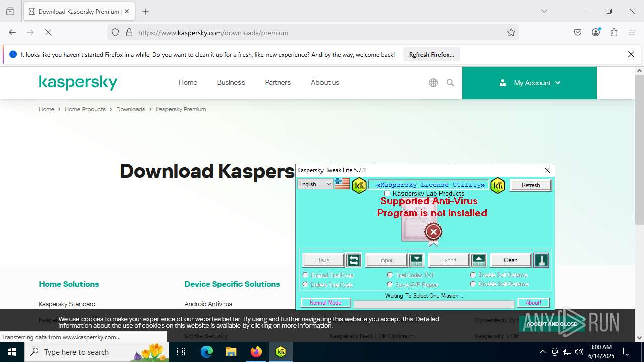
Task: Select the Enable Self-Defense radio button
Action: point(473,274)
